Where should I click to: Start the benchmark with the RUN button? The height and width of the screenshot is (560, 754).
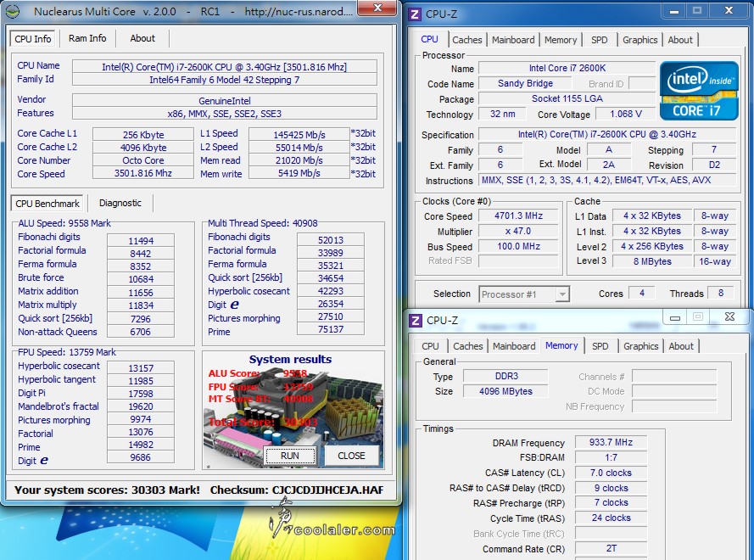pyautogui.click(x=290, y=456)
